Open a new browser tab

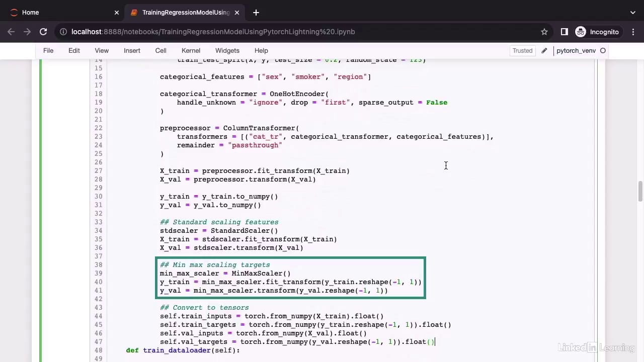tap(256, 12)
